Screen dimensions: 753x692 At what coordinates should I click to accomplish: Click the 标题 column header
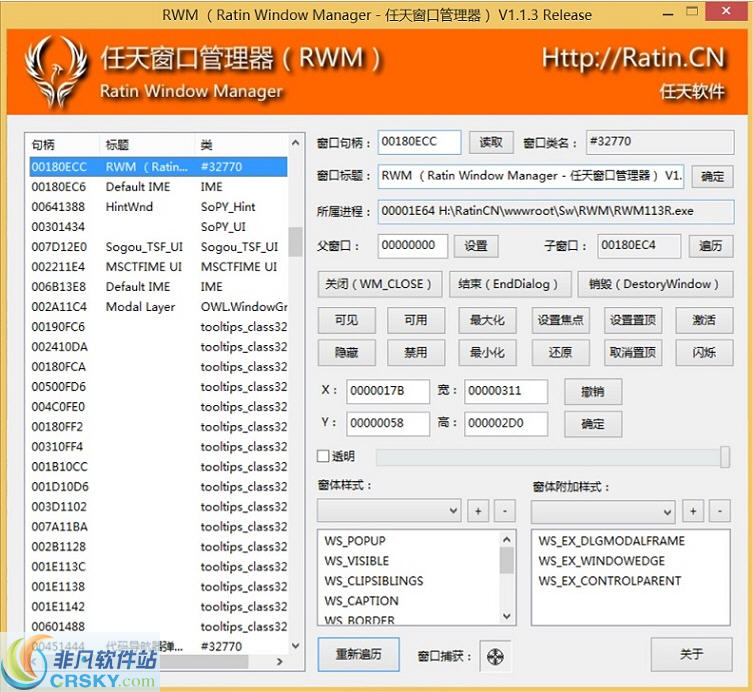147,145
